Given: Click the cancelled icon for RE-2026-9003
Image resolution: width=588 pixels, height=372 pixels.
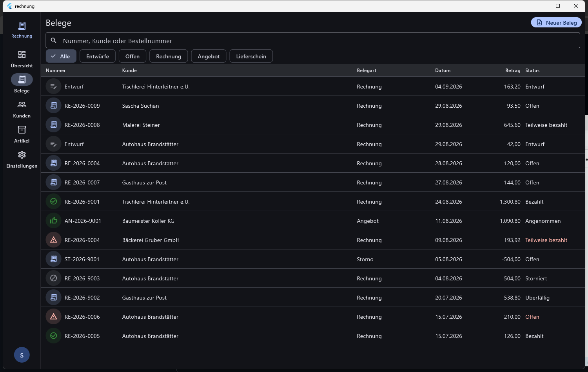Looking at the screenshot, I should (54, 278).
